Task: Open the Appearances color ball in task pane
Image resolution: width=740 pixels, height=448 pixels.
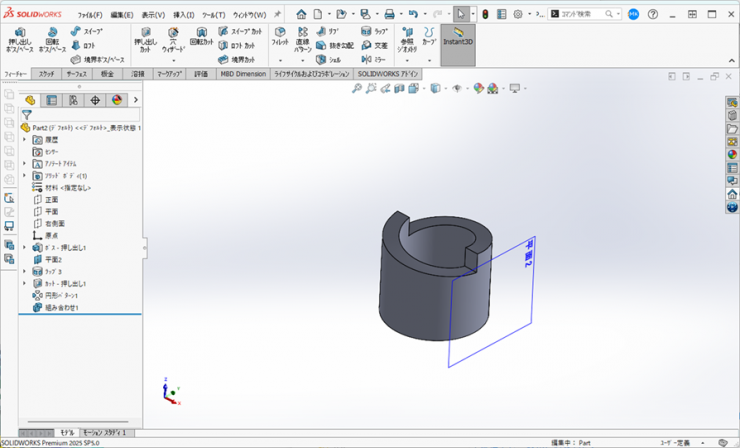Action: tap(732, 154)
